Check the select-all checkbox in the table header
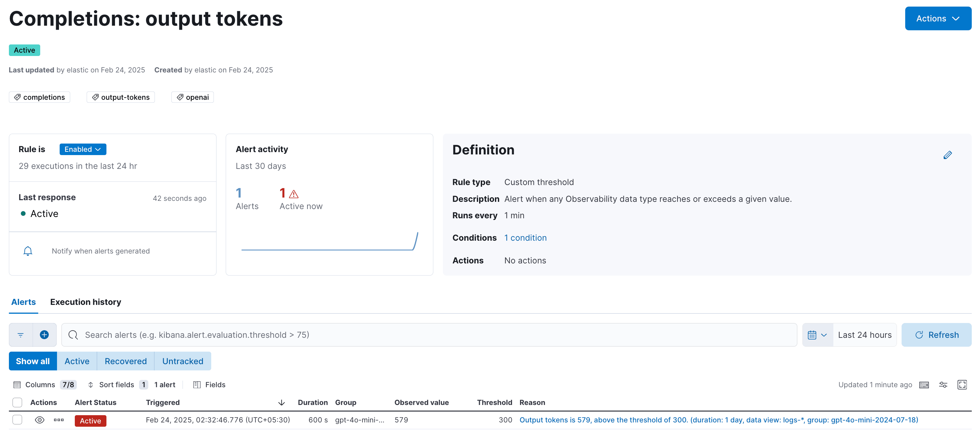The image size is (980, 430). (17, 402)
